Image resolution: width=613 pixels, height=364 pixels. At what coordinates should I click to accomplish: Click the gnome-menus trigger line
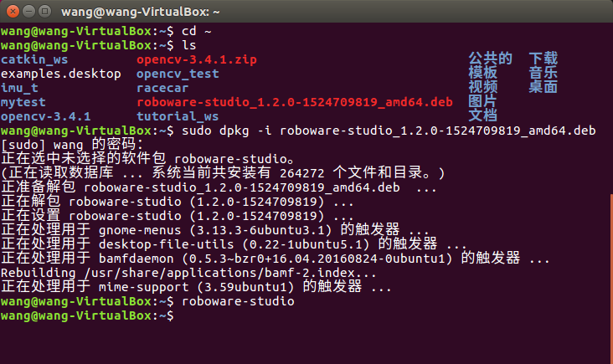[x=215, y=230]
